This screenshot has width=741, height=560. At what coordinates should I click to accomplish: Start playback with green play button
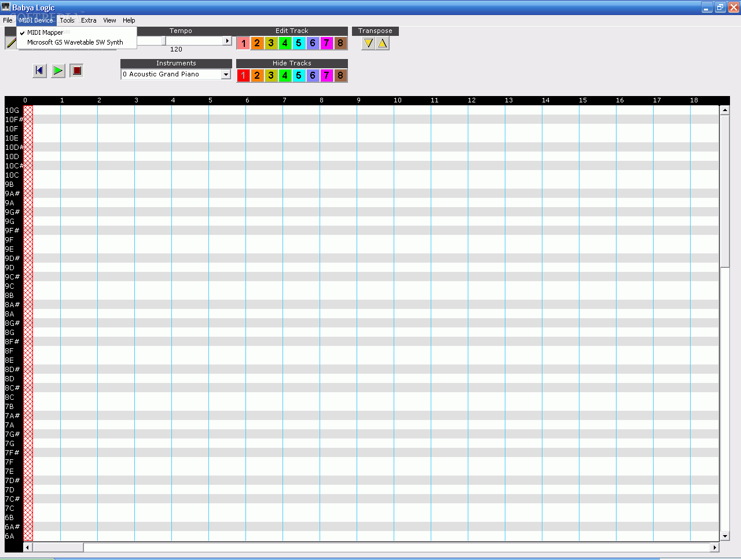[58, 71]
